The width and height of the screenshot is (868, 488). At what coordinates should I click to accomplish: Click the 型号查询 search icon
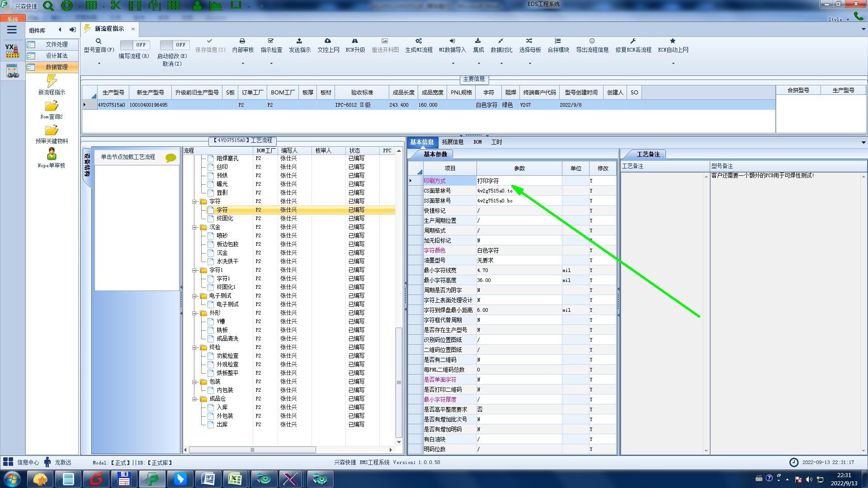pos(99,41)
